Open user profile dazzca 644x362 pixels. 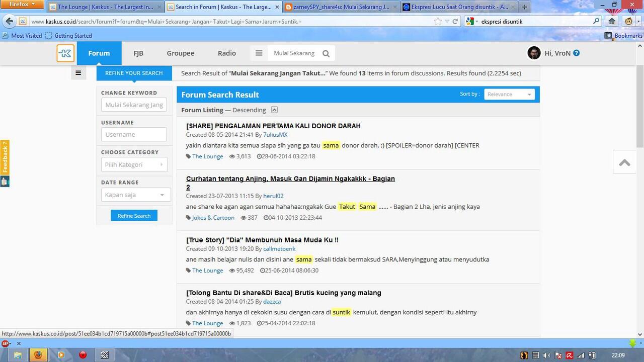272,302
